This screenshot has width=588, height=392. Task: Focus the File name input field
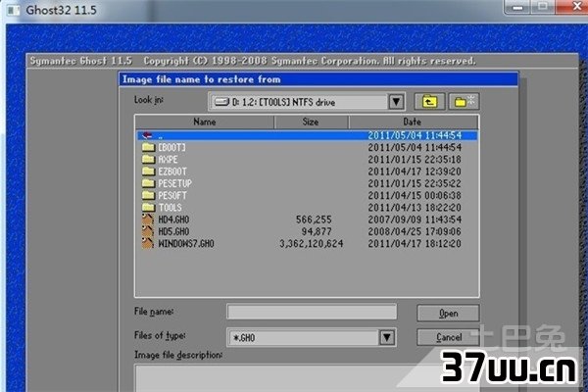coord(312,312)
